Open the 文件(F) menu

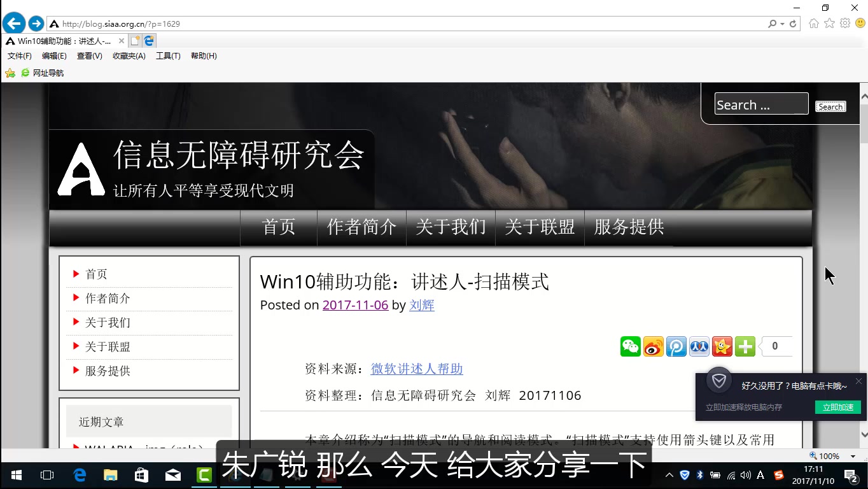pos(20,56)
